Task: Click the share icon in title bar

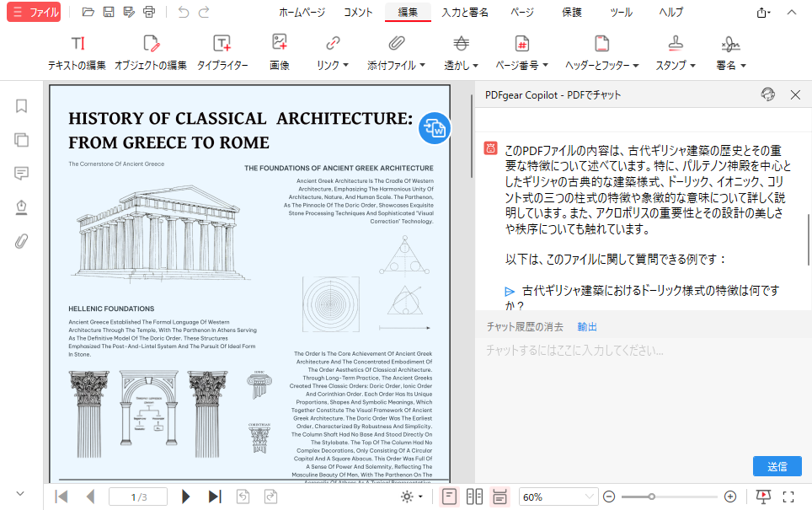Action: coord(763,13)
